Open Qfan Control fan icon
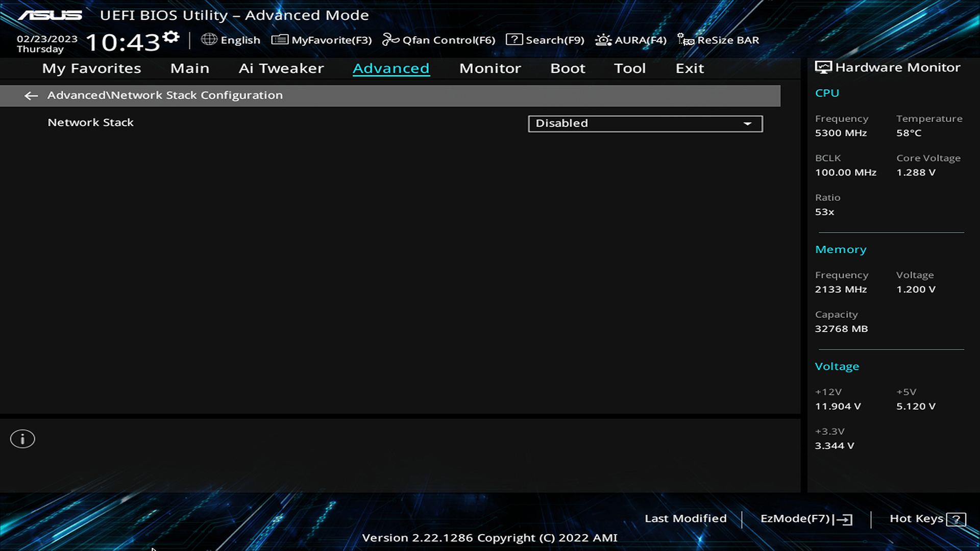 click(390, 40)
